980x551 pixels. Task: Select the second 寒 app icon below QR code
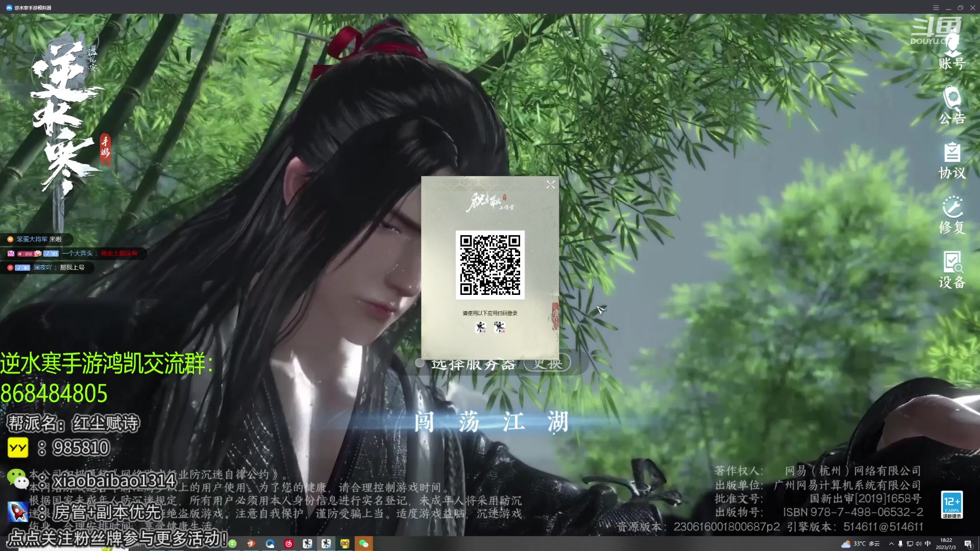coord(500,327)
